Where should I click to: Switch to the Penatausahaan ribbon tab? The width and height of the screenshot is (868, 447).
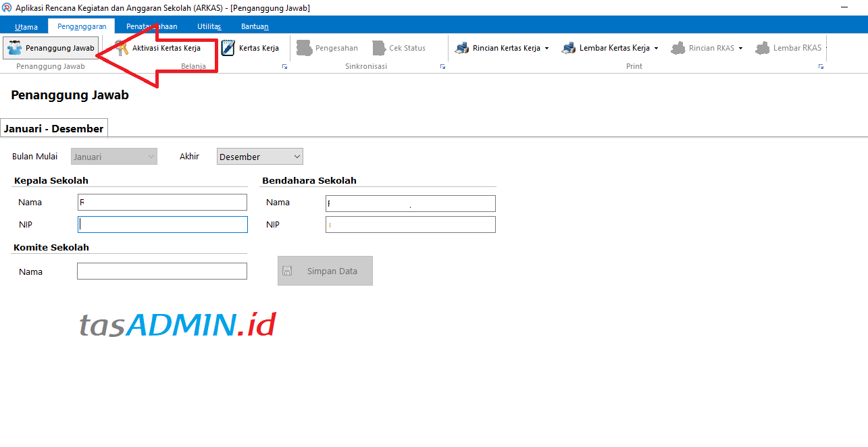tap(151, 26)
